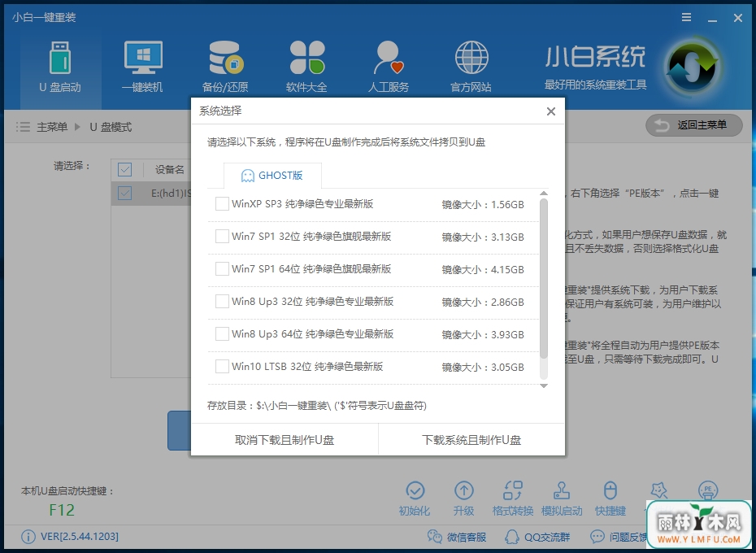
Task: Close the 系统选择 dialog
Action: (x=551, y=111)
